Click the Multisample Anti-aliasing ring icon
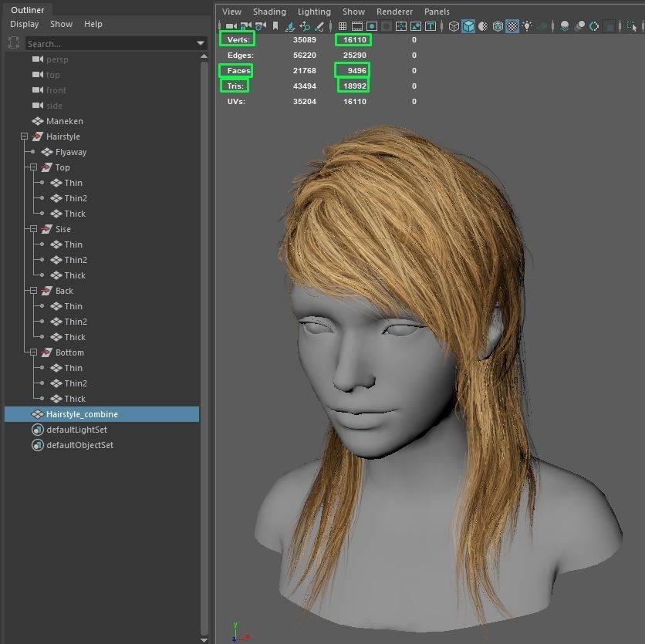 [x=594, y=26]
